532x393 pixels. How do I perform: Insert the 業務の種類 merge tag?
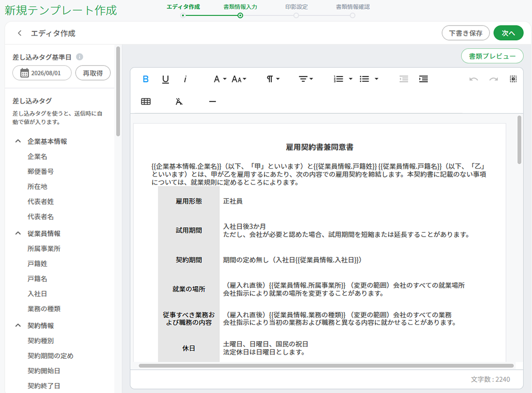44,309
